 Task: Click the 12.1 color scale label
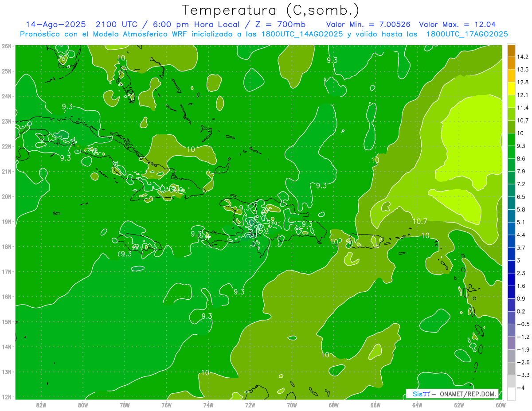[523, 95]
